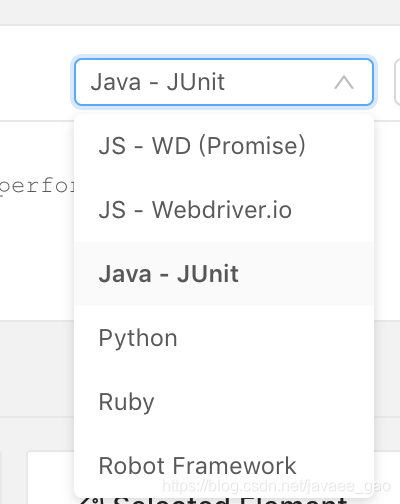This screenshot has height=504, width=400.
Task: Click the gray divider band below the code area
Action: [37, 368]
